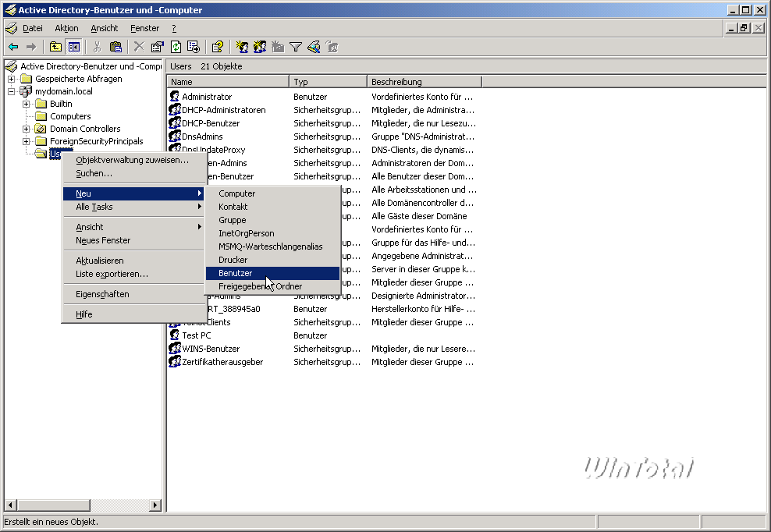Click the new group toolbar icon
Image resolution: width=771 pixels, height=532 pixels.
260,47
